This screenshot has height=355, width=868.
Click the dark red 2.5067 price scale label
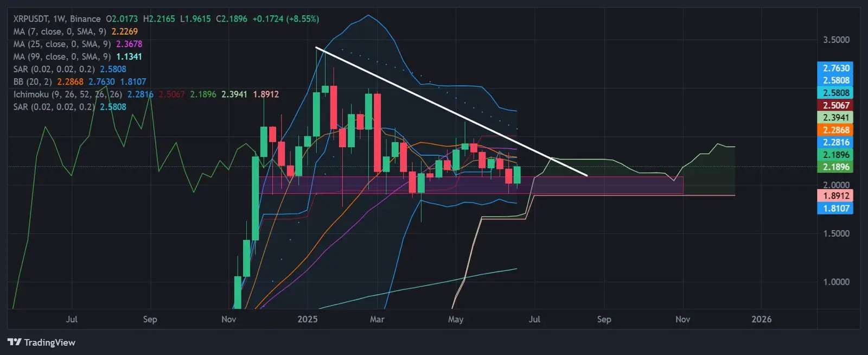[835, 105]
